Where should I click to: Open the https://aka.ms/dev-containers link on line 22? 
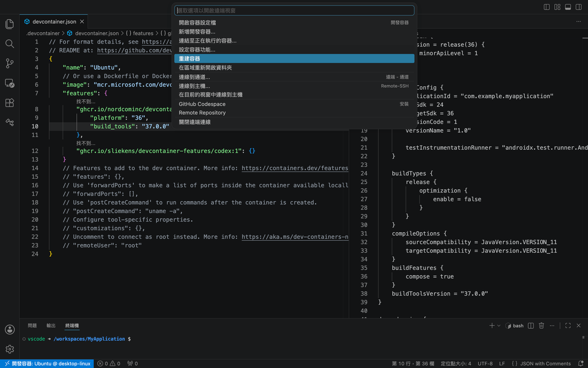[295, 237]
